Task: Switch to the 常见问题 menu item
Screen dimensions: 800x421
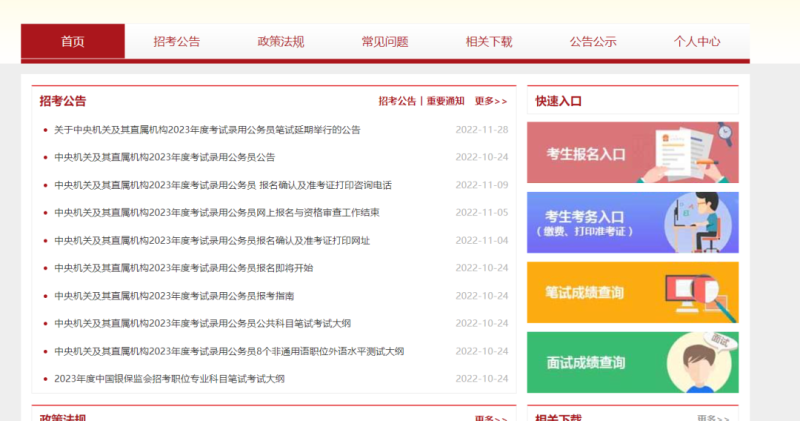Action: click(385, 42)
